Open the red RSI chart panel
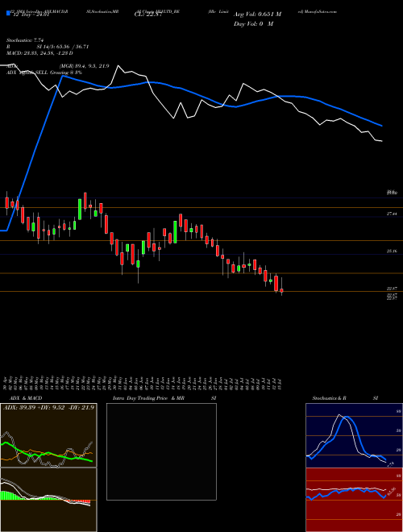 click(x=354, y=500)
